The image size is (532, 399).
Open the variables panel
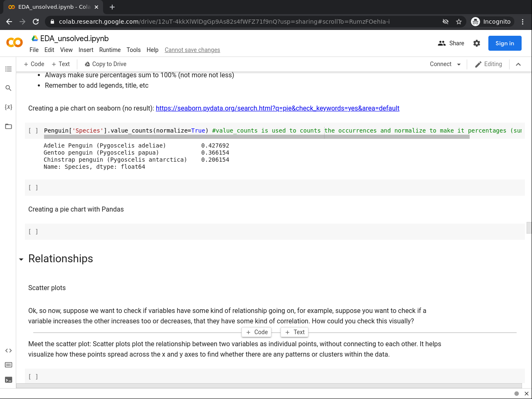pos(8,107)
